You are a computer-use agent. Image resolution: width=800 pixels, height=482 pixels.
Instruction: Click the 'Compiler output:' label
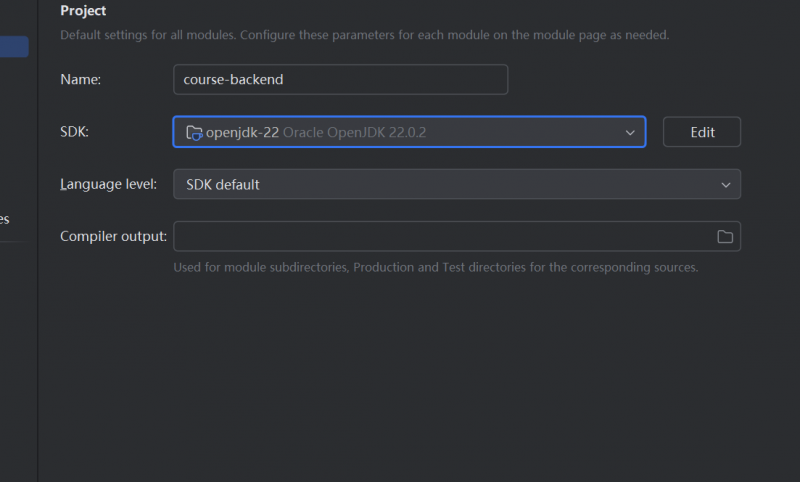113,237
